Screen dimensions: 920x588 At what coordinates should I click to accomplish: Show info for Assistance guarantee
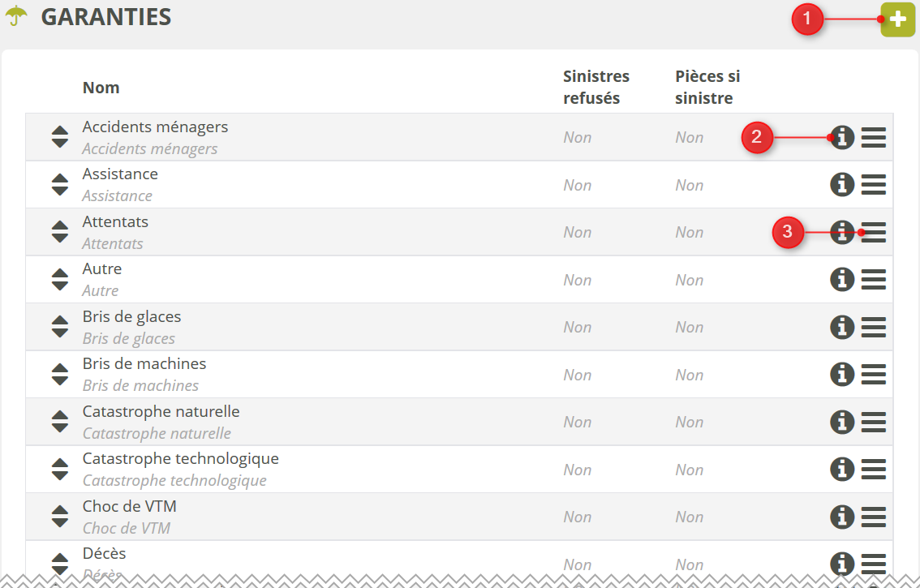pyautogui.click(x=842, y=185)
